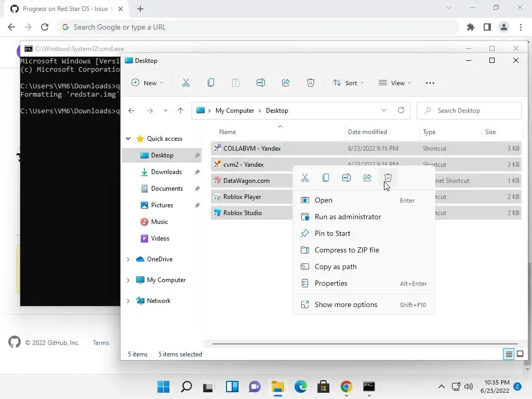Viewport: 532px width, 399px height.
Task: Expand OneDrive tree node
Action: pyautogui.click(x=128, y=259)
